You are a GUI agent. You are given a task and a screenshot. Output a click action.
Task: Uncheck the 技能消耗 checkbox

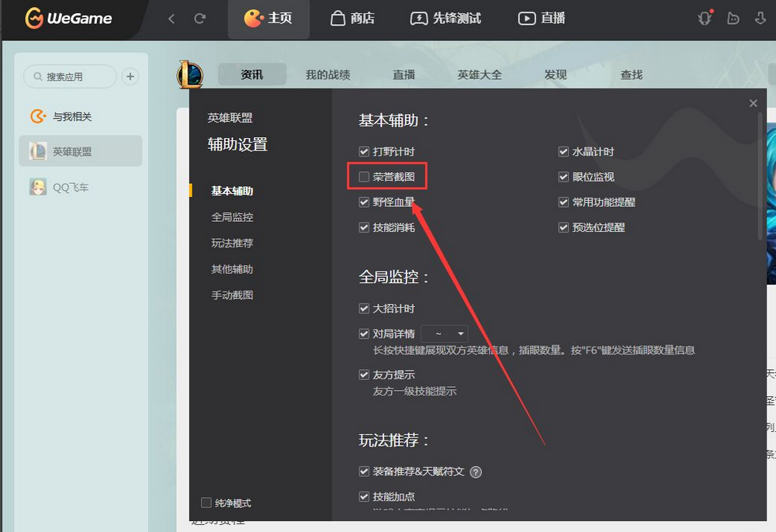(x=364, y=227)
